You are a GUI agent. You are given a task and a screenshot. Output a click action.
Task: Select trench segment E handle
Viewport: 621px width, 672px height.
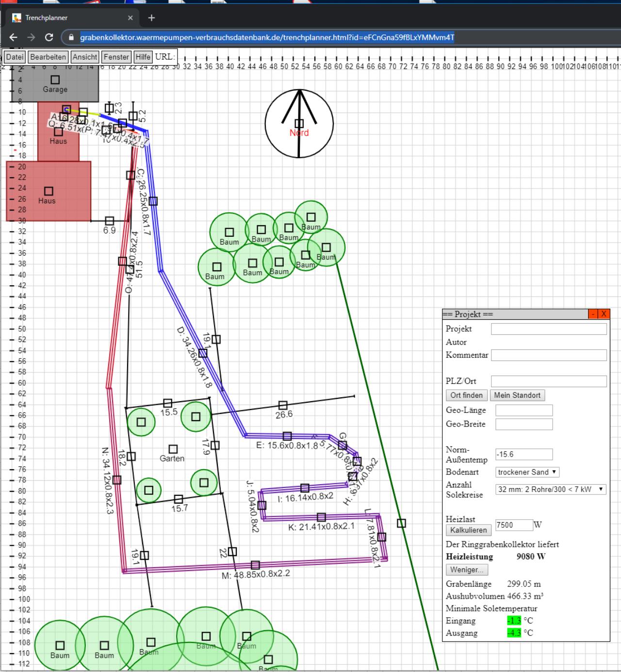point(287,436)
